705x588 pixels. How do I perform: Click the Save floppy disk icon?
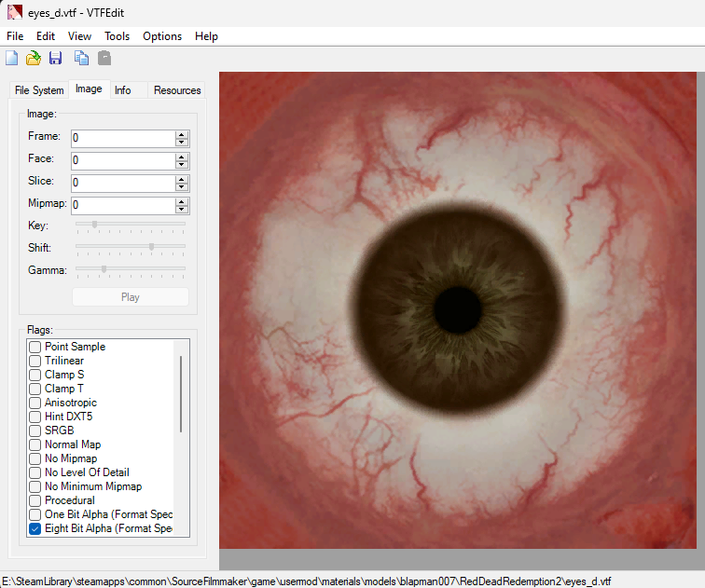coord(55,59)
